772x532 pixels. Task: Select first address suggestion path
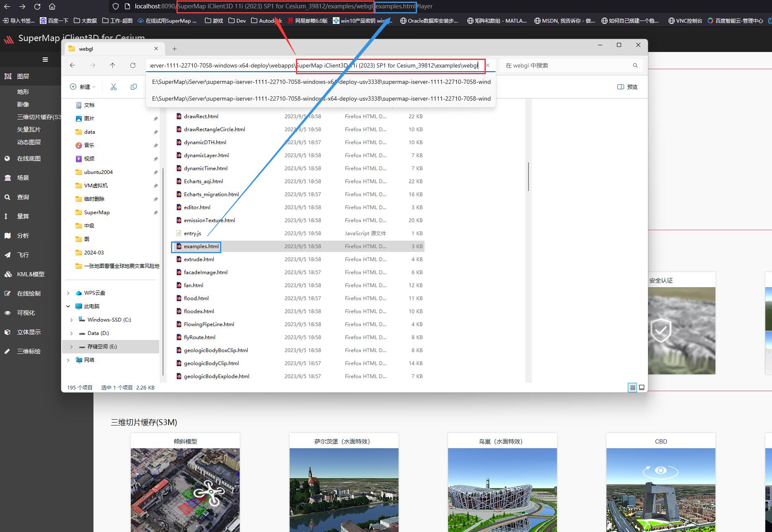(x=321, y=82)
